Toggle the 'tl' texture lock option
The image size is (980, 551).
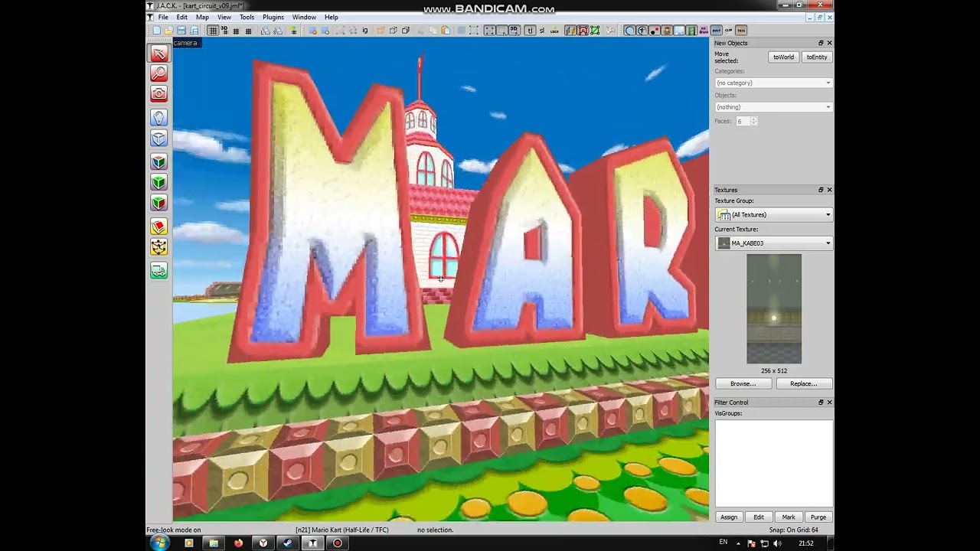531,31
